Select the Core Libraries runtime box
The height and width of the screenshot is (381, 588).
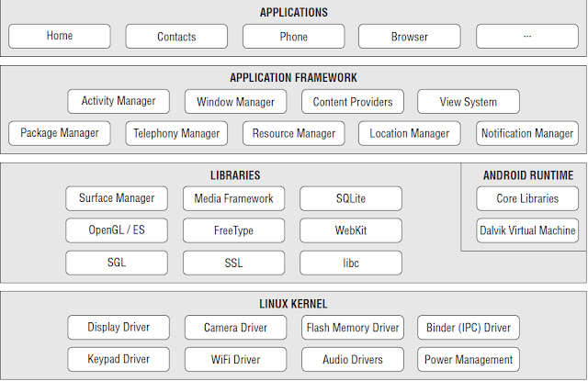point(527,198)
